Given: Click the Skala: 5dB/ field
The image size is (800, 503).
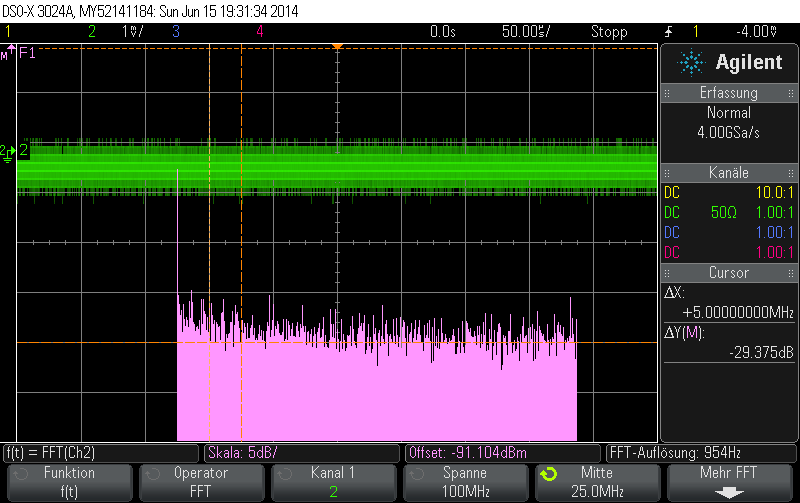Looking at the screenshot, I should 302,453.
